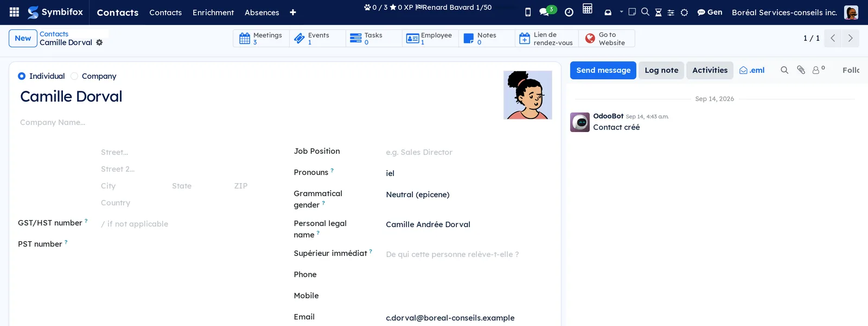The height and width of the screenshot is (326, 868).
Task: Expand the small caret next to tray icon
Action: coord(622,11)
